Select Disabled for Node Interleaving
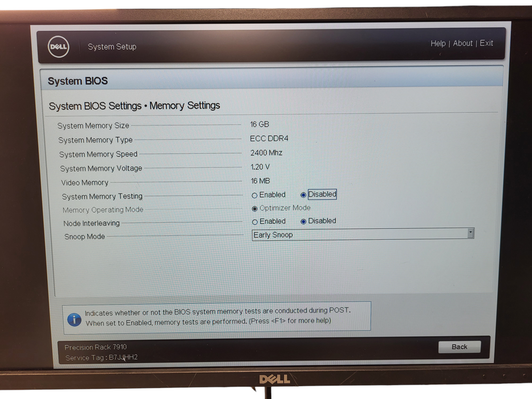The image size is (532, 399). 304,222
